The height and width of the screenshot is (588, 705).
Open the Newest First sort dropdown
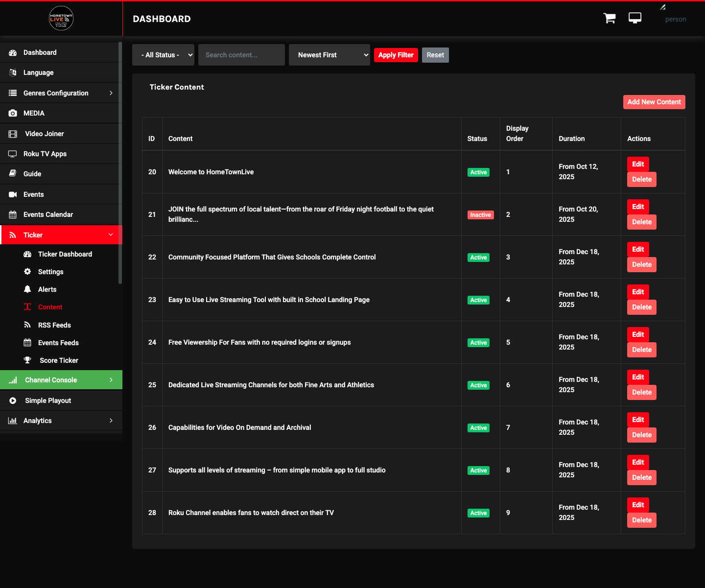point(329,55)
